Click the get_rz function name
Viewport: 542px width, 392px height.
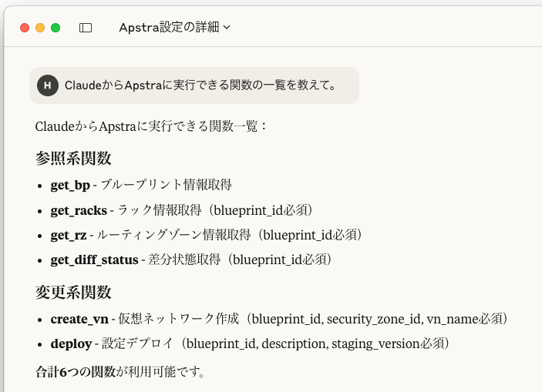click(x=68, y=235)
